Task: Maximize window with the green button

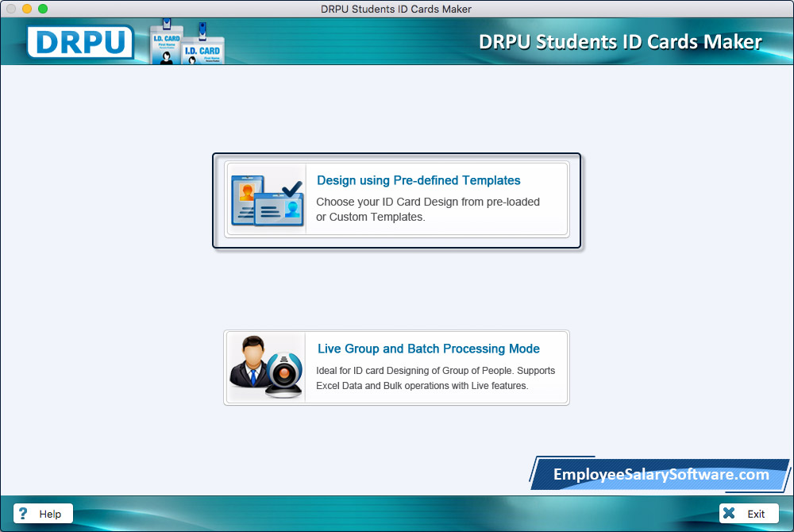Action: (43, 9)
